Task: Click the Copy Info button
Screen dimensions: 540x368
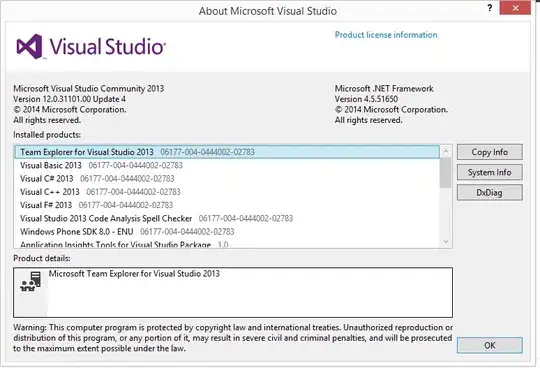Action: coord(489,152)
